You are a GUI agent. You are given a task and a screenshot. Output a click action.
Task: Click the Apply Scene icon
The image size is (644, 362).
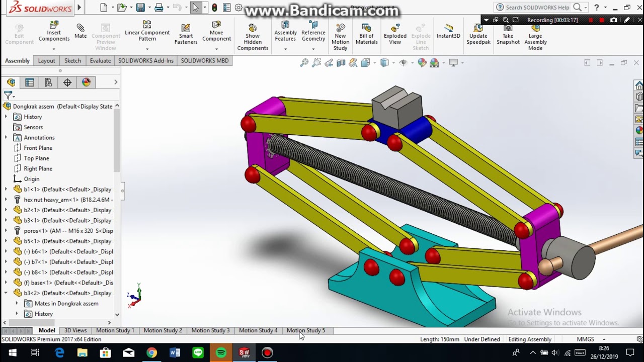tap(434, 63)
